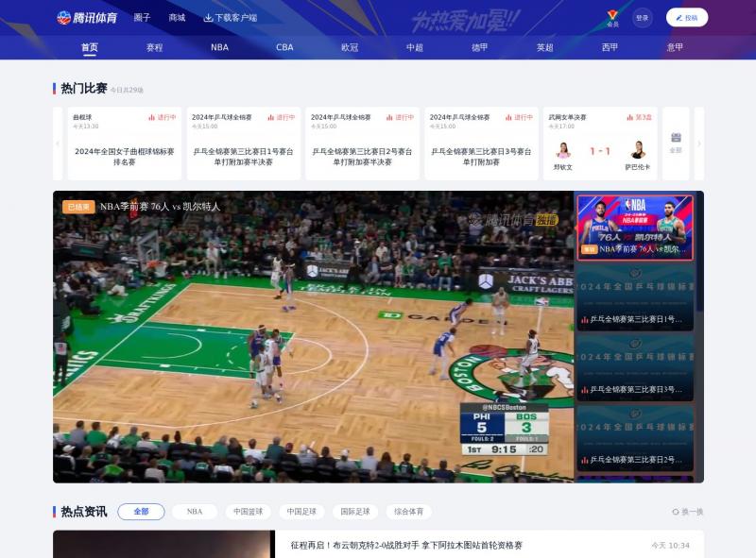Click the 换一换 refresh button

pos(688,512)
